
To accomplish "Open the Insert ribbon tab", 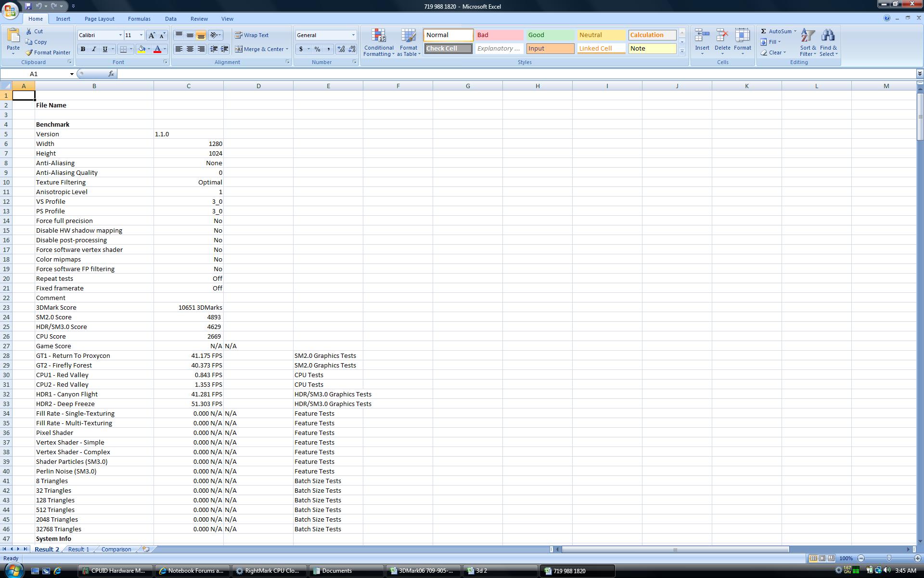I will 63,19.
